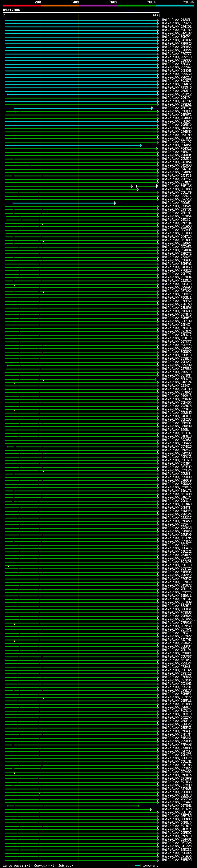Select hit UniRef100_Q40187
Image resolution: width=197 pixels, height=868 pixels.
coord(176,33)
